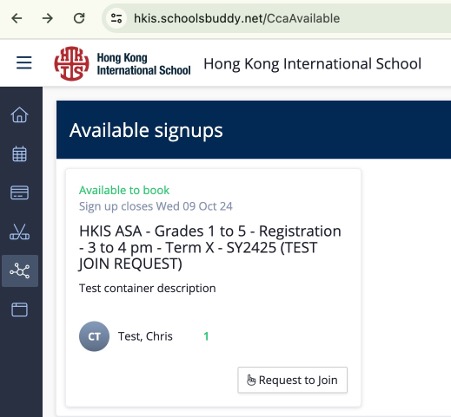Viewport: 451px width, 417px height.
Task: Open site information icon in address bar
Action: 116,18
